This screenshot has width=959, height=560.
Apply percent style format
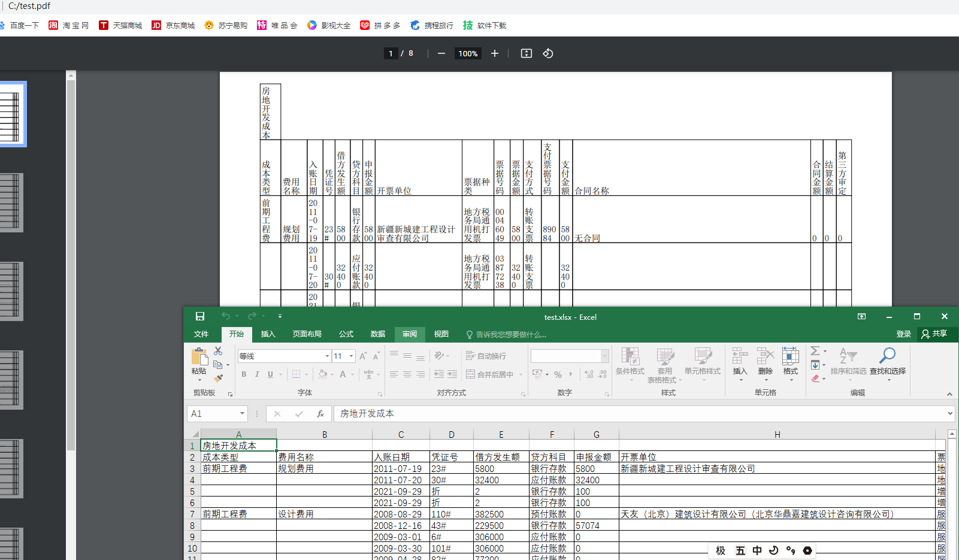558,375
